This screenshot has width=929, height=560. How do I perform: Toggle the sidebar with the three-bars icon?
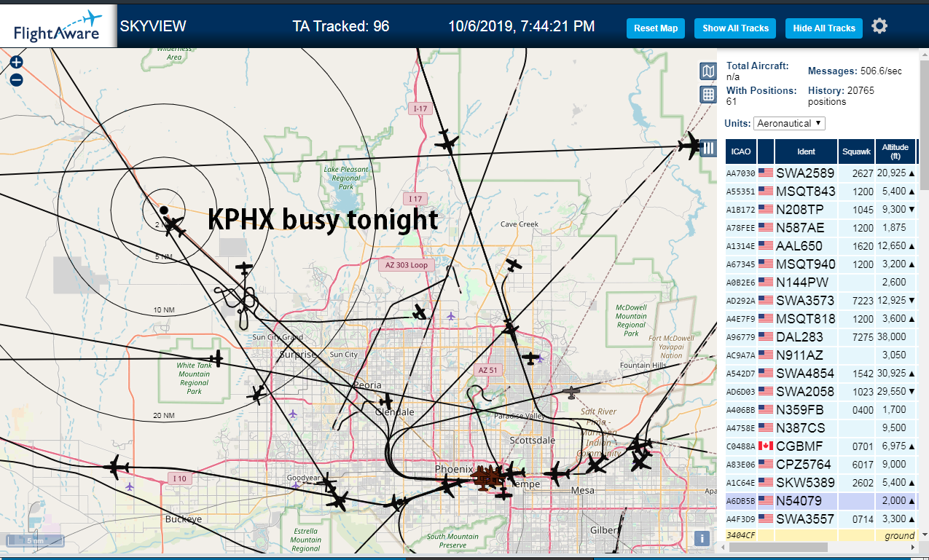[x=707, y=148]
